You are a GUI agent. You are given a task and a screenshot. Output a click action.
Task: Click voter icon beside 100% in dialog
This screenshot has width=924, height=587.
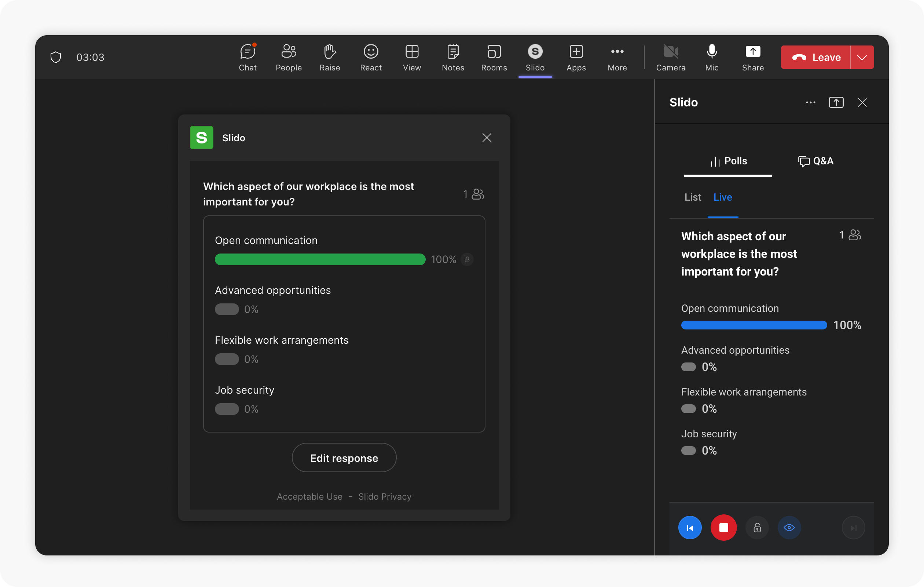(x=467, y=259)
